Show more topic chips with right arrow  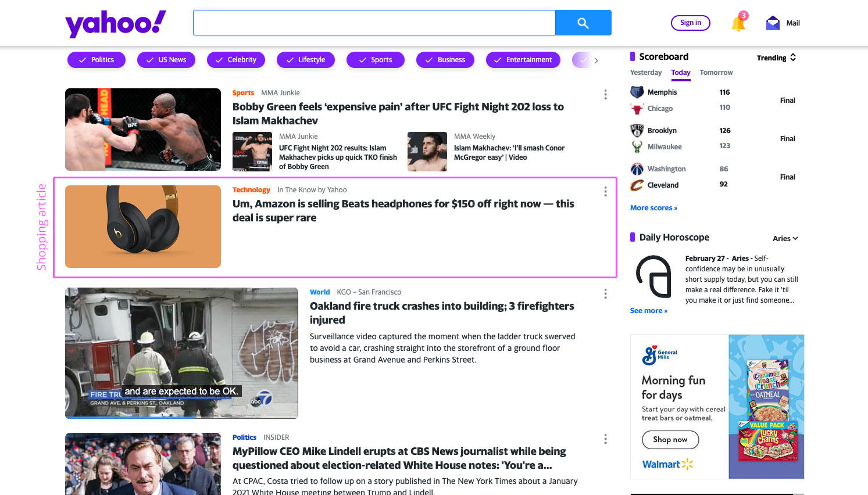(596, 60)
